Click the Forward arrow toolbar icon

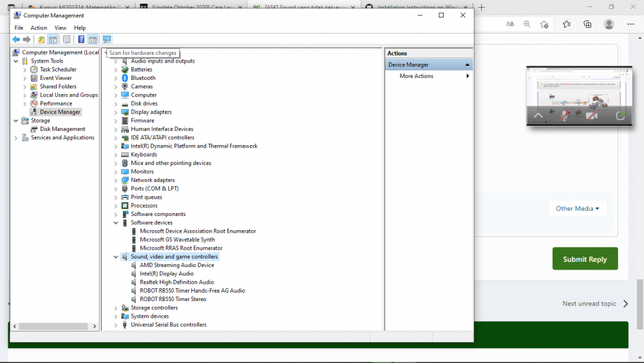(26, 39)
